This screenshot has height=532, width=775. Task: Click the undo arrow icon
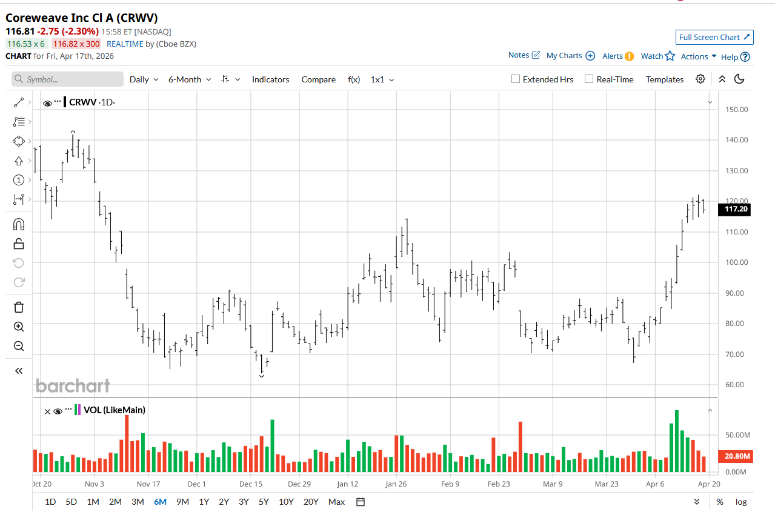click(18, 263)
